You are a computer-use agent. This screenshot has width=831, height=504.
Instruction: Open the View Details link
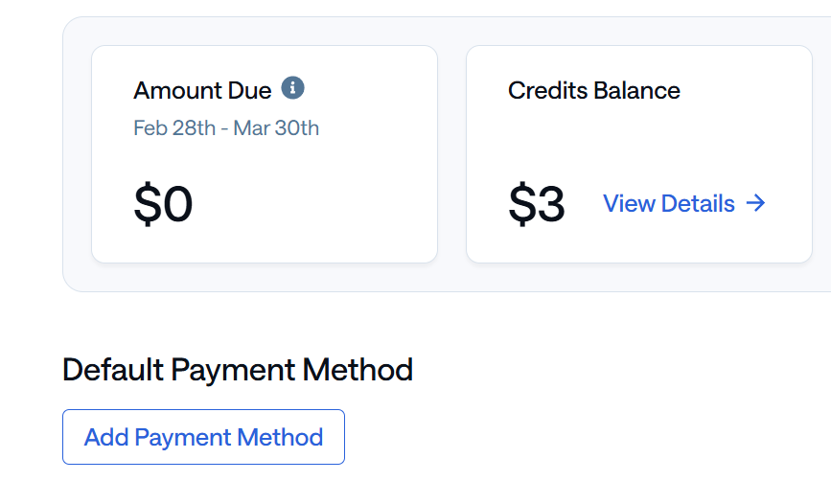coord(669,203)
